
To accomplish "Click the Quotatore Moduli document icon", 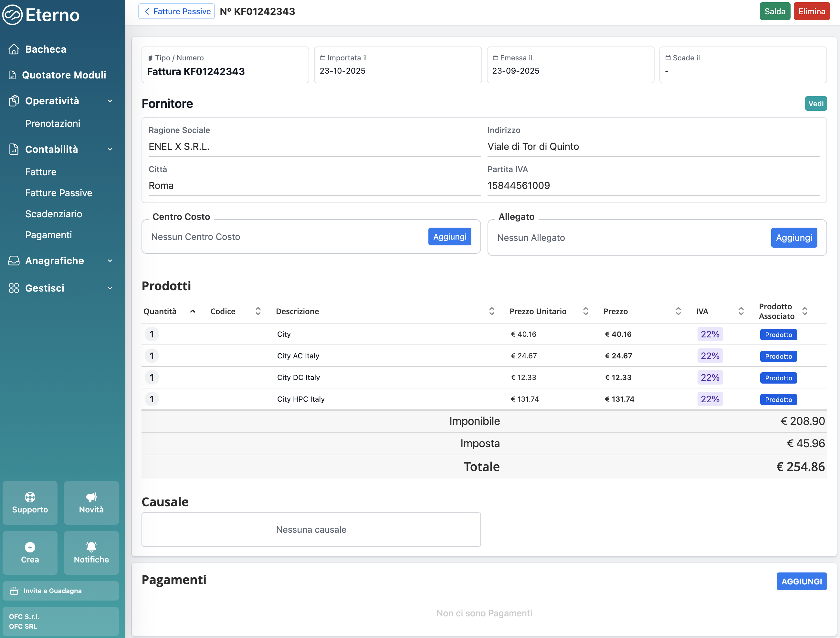I will [13, 75].
